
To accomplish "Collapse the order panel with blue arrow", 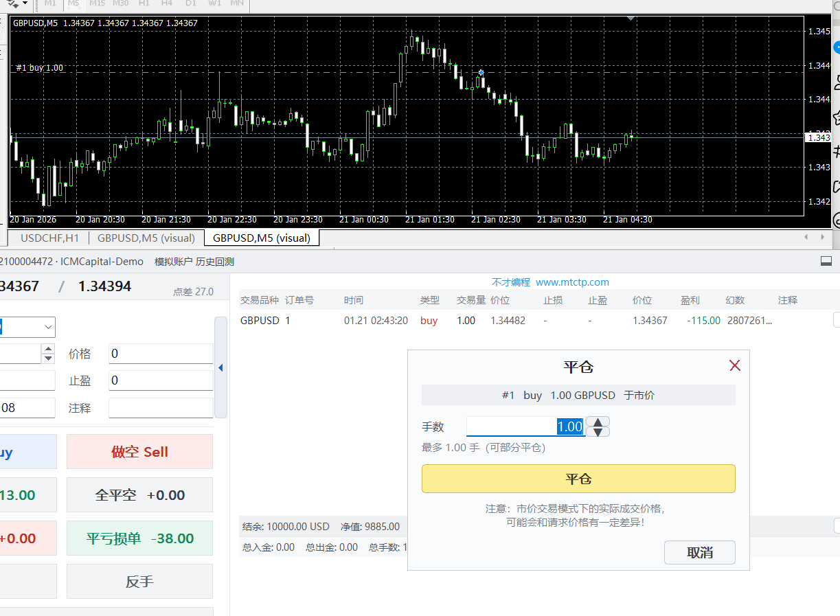I will tap(220, 368).
